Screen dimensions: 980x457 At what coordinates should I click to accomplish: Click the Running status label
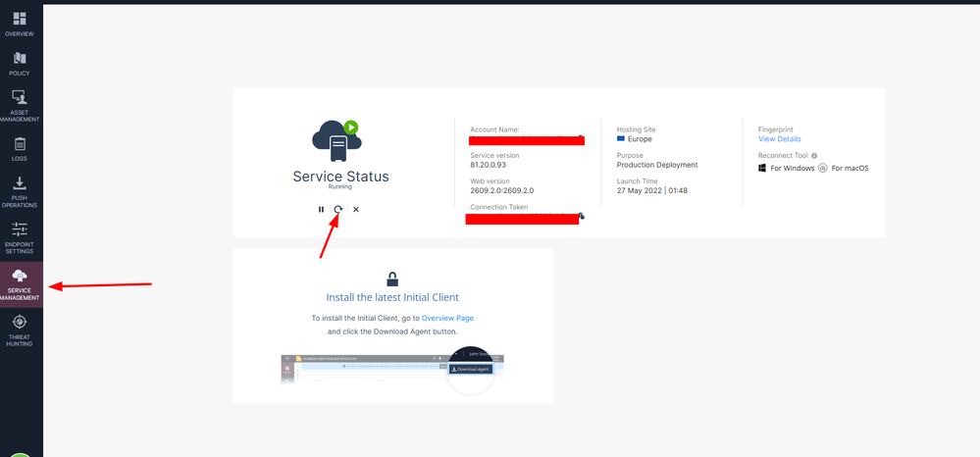tap(340, 186)
